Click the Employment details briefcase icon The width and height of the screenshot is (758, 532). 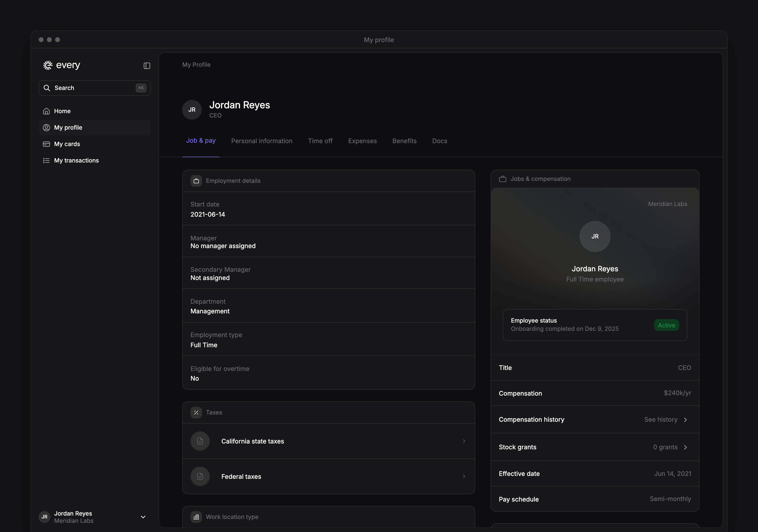click(x=196, y=181)
